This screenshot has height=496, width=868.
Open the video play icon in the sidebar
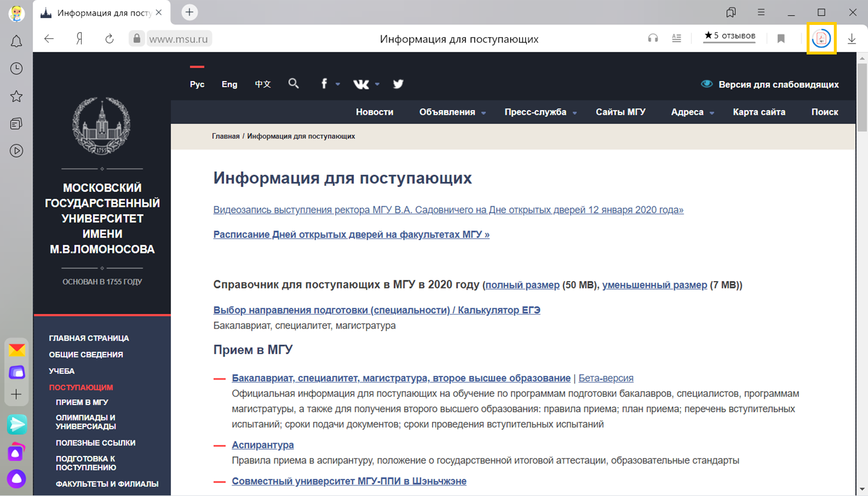click(16, 151)
